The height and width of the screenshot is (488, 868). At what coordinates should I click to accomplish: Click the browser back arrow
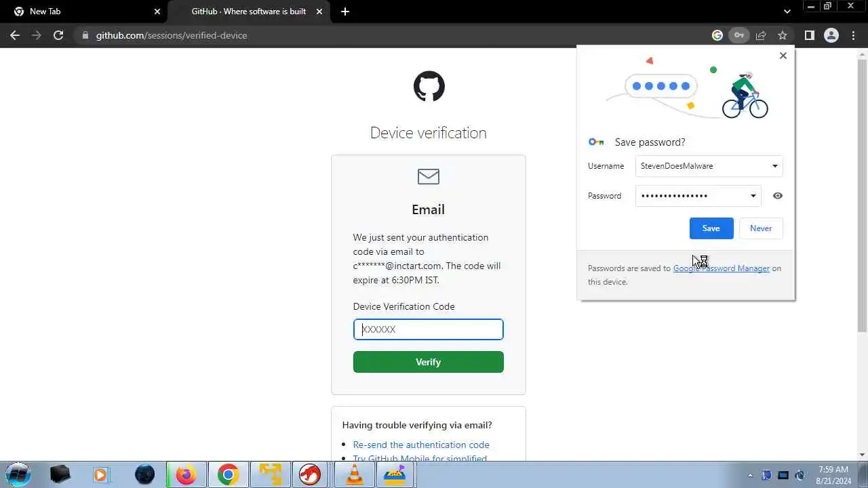pos(15,35)
